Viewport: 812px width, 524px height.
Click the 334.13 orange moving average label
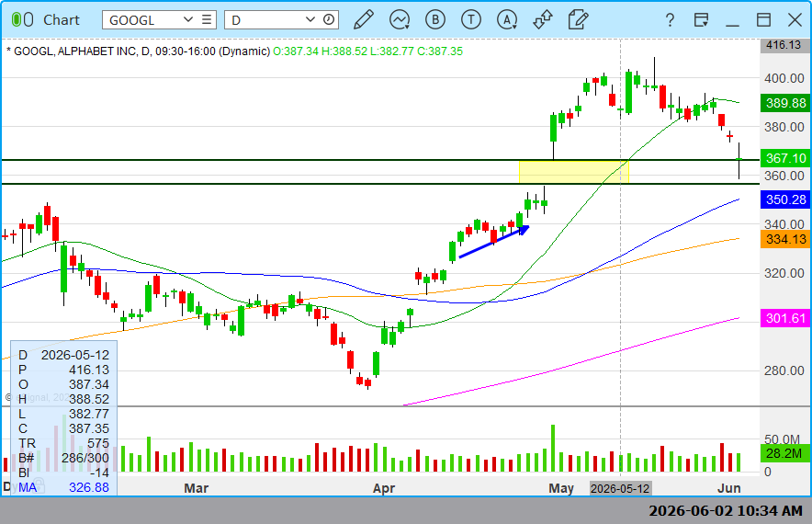[785, 239]
